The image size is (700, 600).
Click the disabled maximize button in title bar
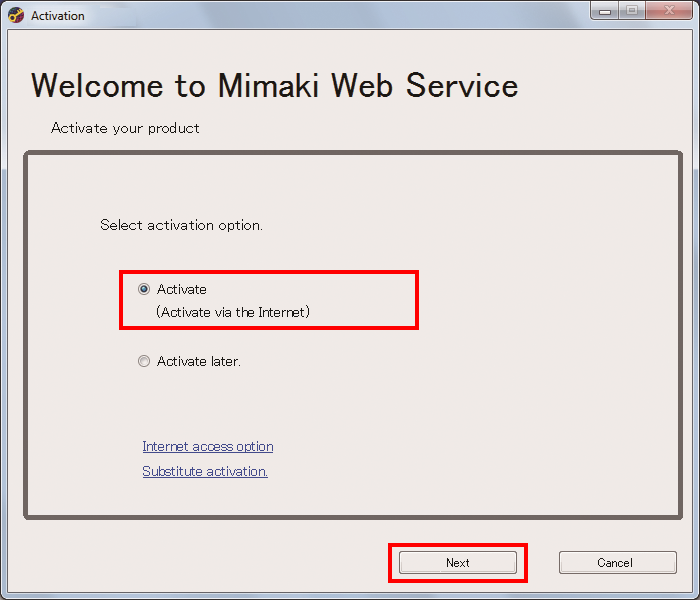tap(632, 11)
